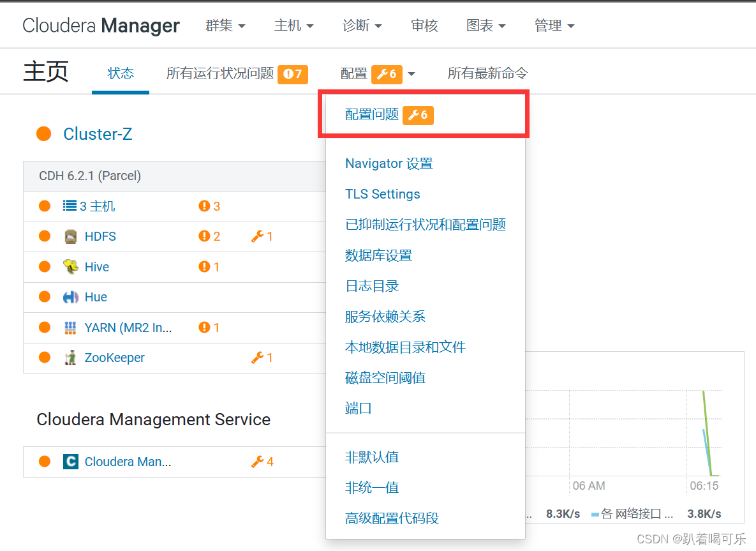This screenshot has width=756, height=551.
Task: Click the HDFS service icon
Action: (x=70, y=236)
